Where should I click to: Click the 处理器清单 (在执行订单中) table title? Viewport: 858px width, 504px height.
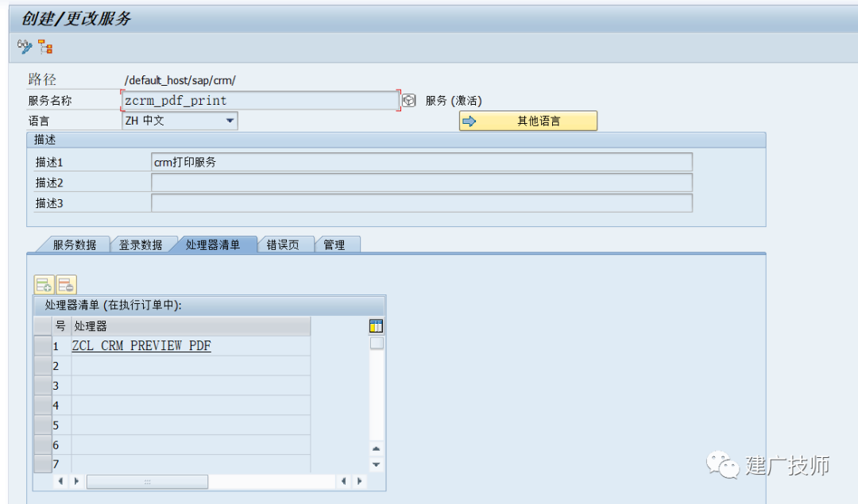[114, 305]
